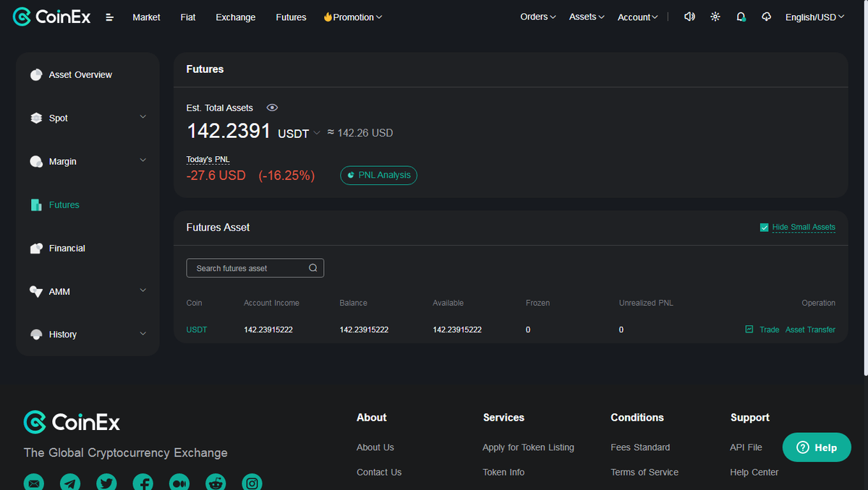Open the Assets dropdown in the header
The height and width of the screenshot is (490, 868).
[587, 17]
